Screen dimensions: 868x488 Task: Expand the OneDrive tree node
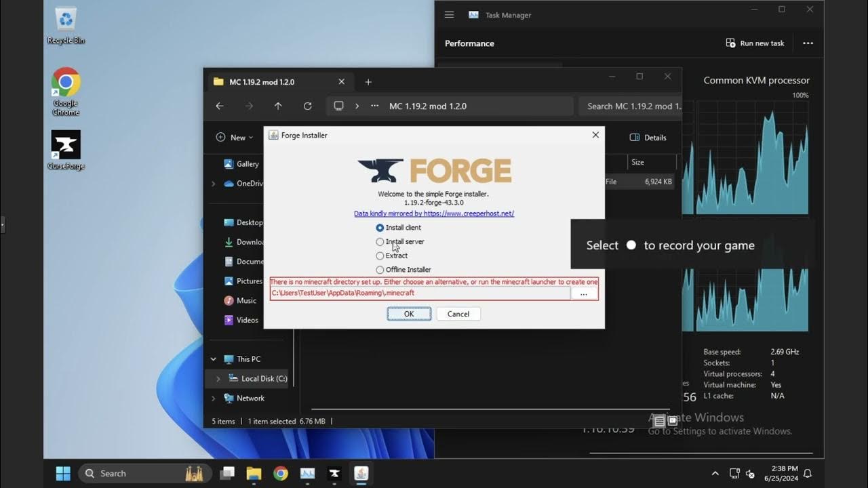pos(214,184)
